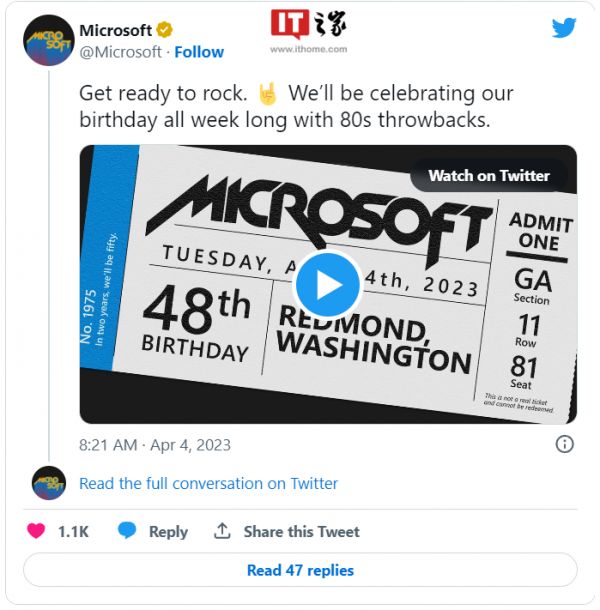Click the Twitter bird logo icon
This screenshot has height=610, width=600.
564,28
